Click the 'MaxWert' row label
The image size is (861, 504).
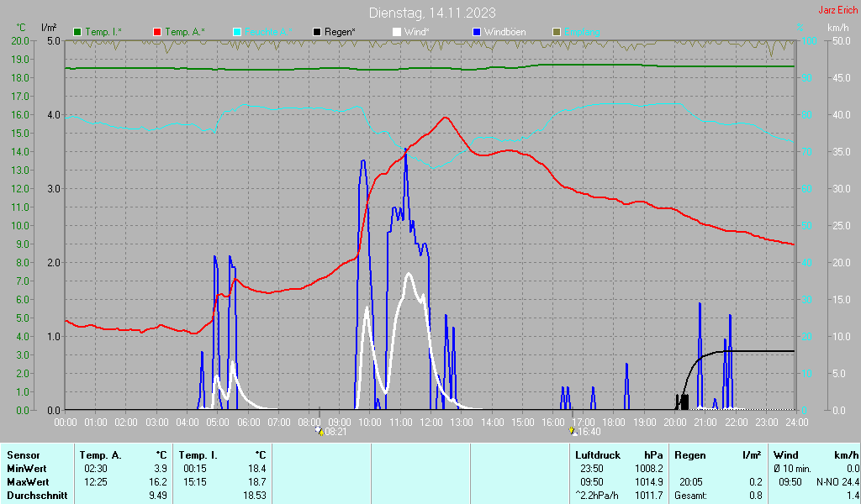point(28,482)
